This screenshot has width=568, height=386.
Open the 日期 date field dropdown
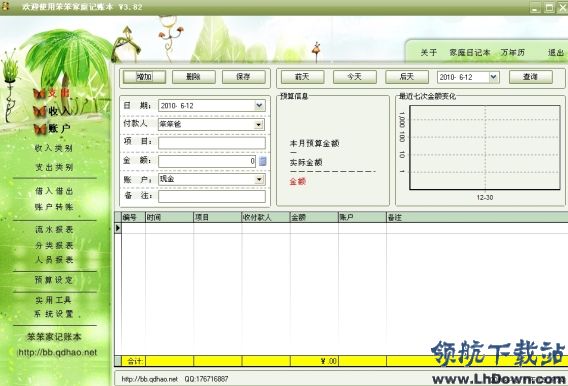[x=259, y=105]
